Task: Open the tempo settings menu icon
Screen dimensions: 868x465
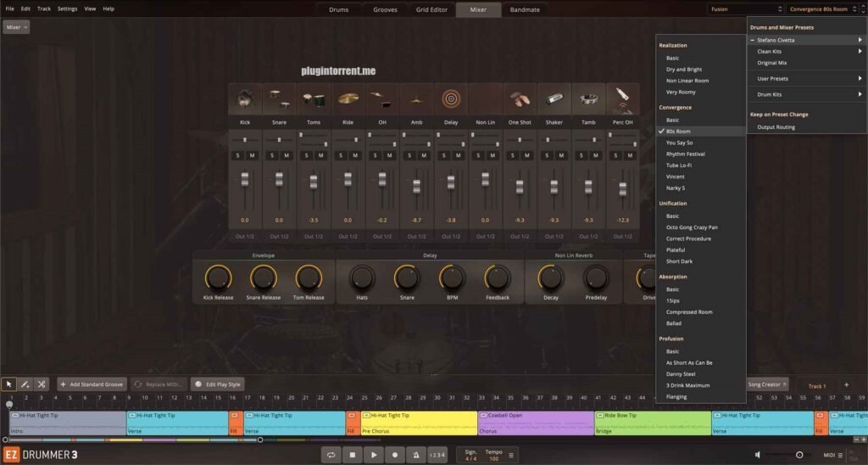Action: click(x=511, y=456)
